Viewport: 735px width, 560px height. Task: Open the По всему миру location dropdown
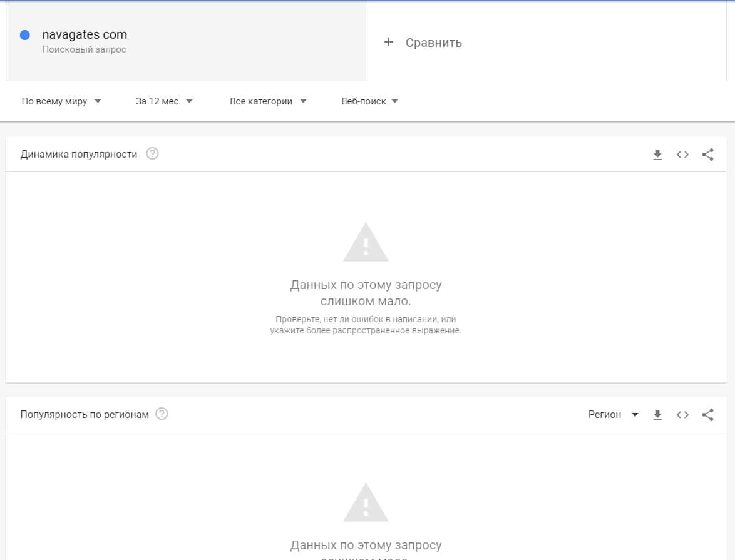click(61, 101)
